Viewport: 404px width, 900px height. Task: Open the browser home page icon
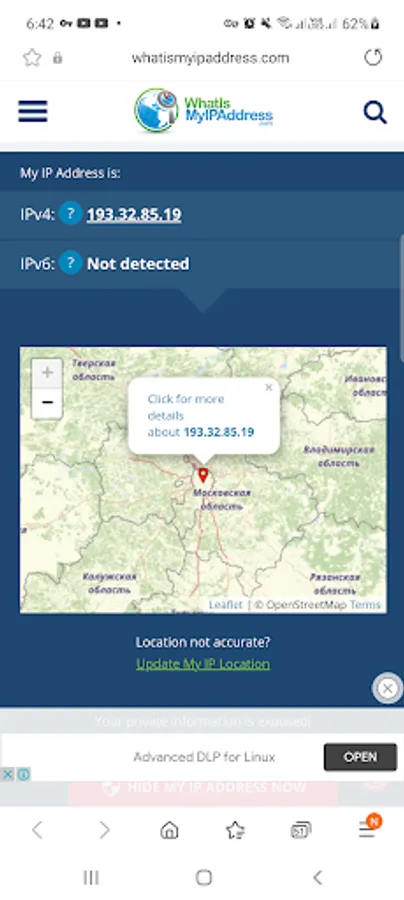coord(169,830)
